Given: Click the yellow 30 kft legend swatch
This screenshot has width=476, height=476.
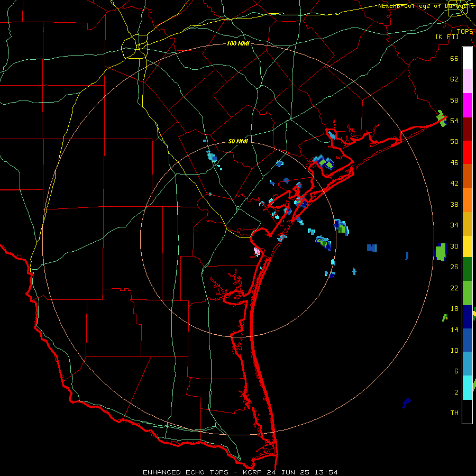Looking at the screenshot, I should pyautogui.click(x=467, y=246).
